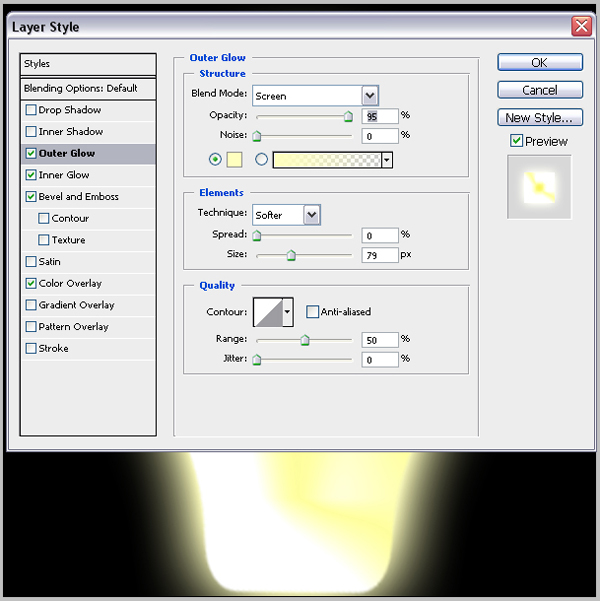This screenshot has width=600, height=601.
Task: Enable the Satin checkbox
Action: click(x=31, y=262)
